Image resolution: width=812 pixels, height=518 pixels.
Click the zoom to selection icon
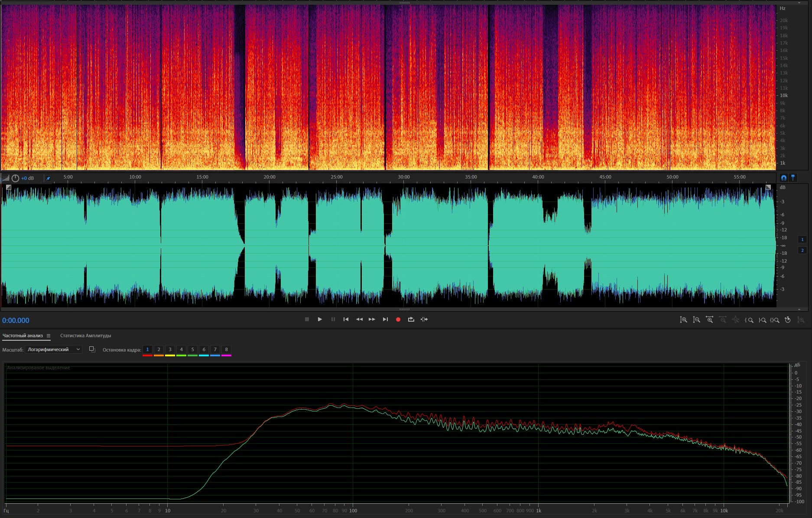tap(775, 320)
